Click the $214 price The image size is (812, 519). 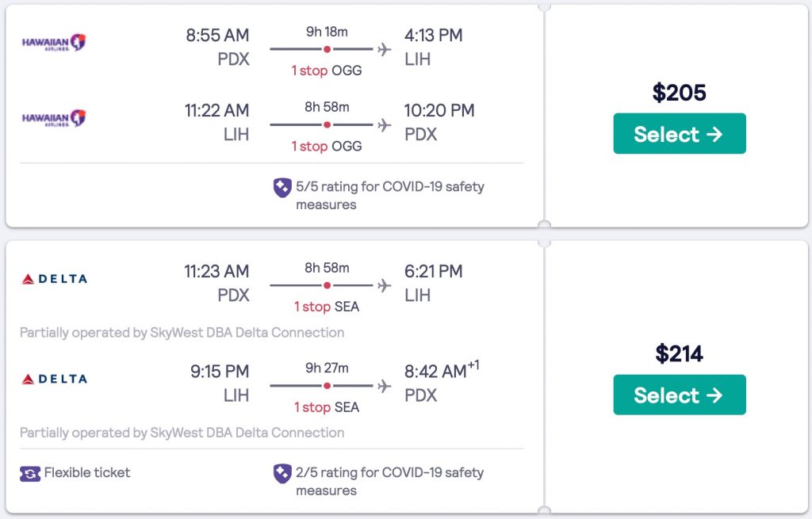679,353
